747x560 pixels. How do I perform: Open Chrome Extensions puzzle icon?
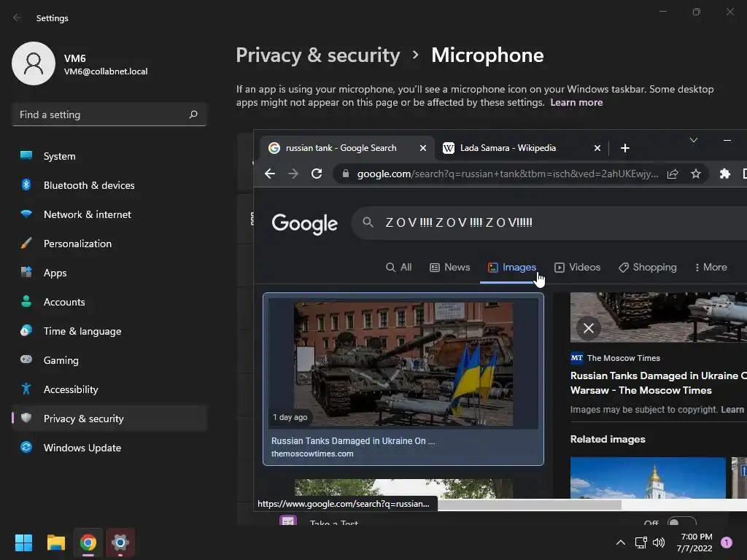point(724,174)
